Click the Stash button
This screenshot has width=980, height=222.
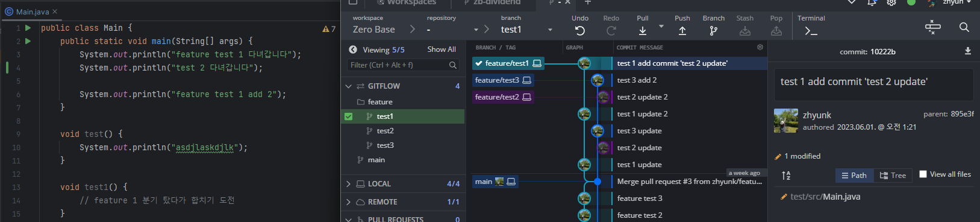[x=745, y=25]
